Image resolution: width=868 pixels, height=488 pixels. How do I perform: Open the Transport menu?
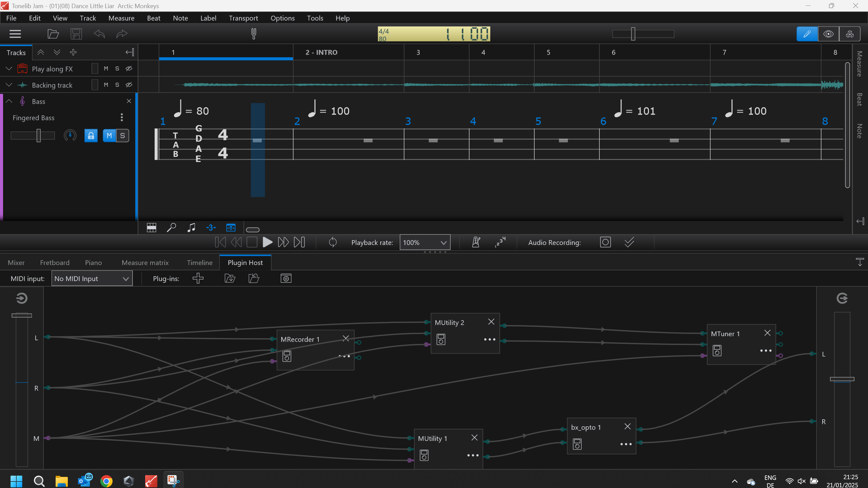pyautogui.click(x=243, y=18)
